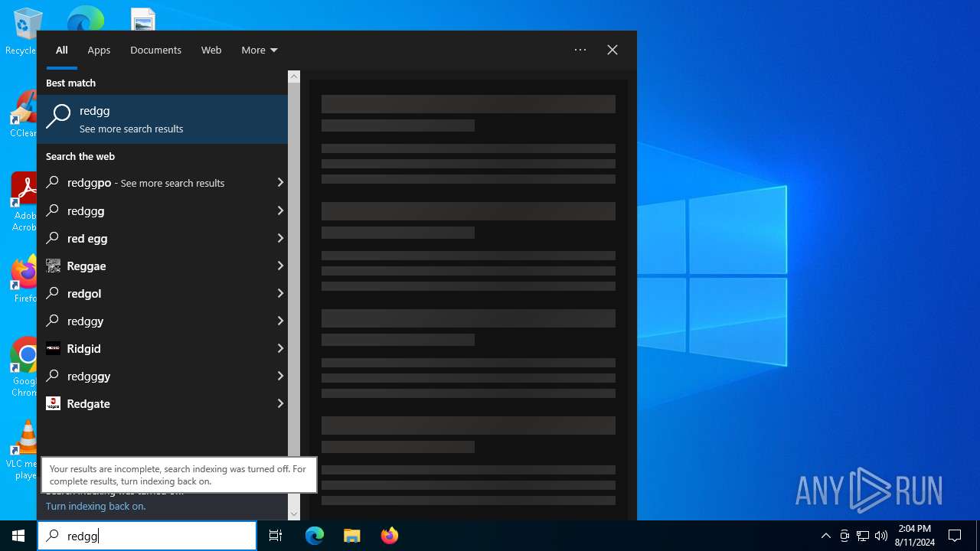This screenshot has width=980, height=551.
Task: Open File Explorer from the taskbar
Action: [351, 536]
